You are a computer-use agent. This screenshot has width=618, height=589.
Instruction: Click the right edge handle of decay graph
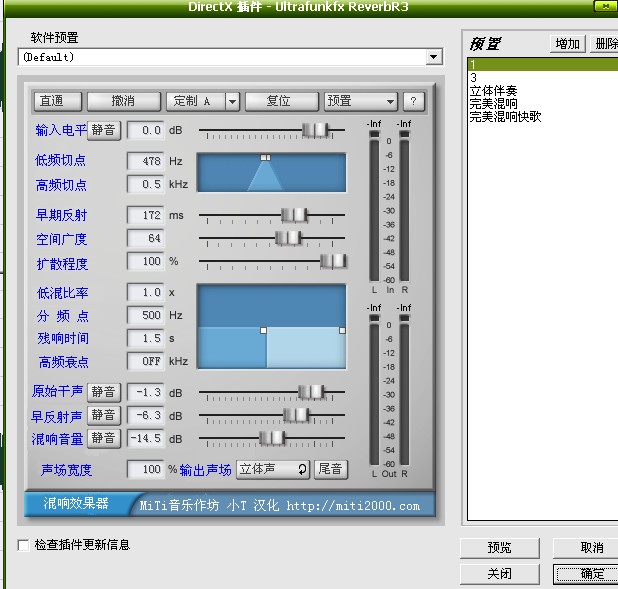point(342,330)
